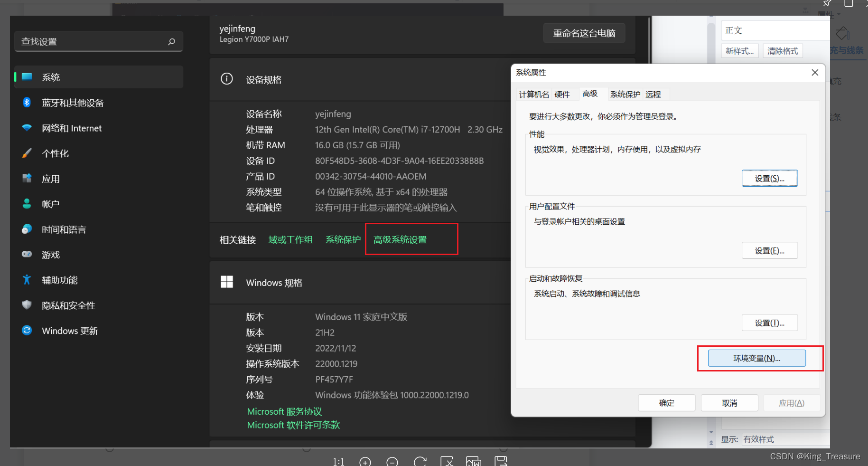Click the 查找设置 search field

[99, 42]
